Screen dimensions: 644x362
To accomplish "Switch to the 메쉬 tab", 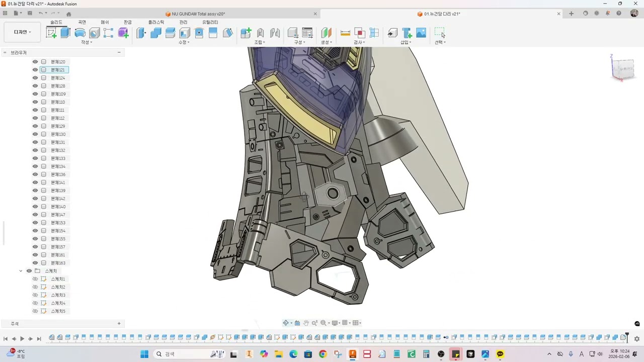I will pyautogui.click(x=105, y=22).
